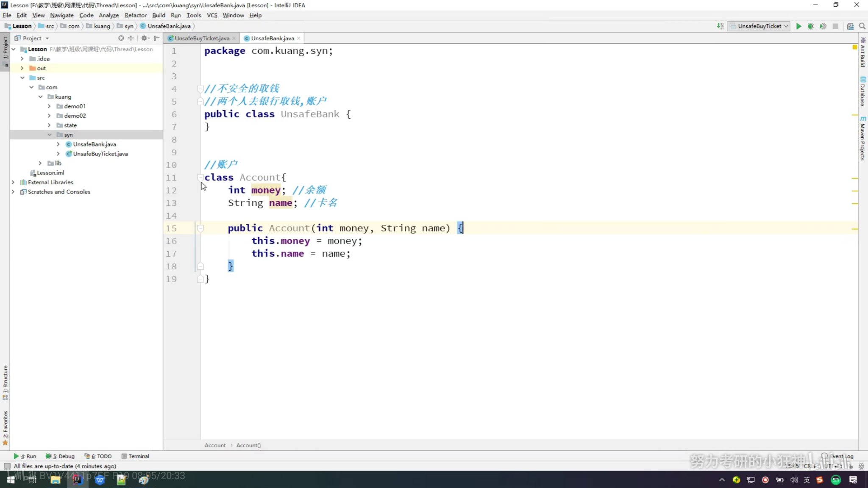Close the UnsafeBuyTicket.java tab

[x=234, y=38]
